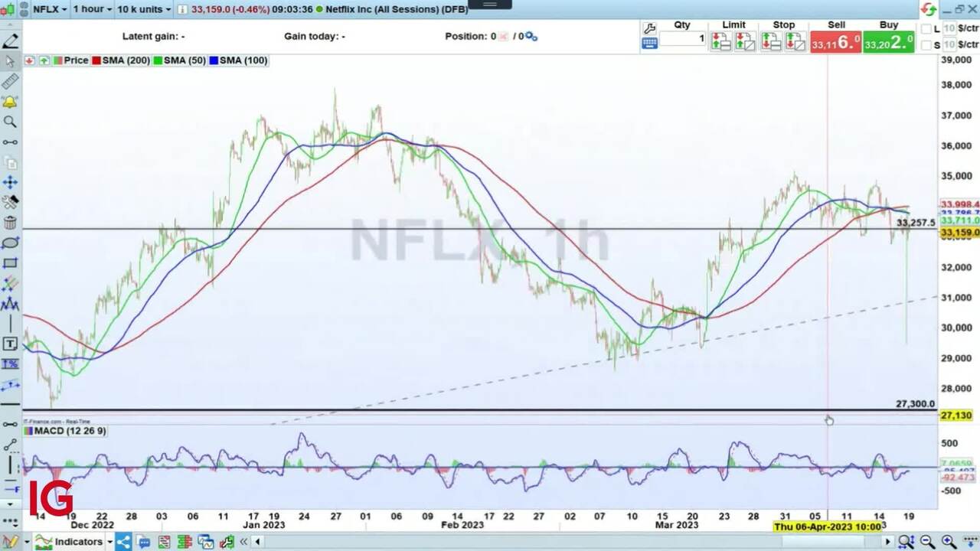Toggle the SMA (200) legend indicator
Viewport: 980px width, 551px height.
[121, 60]
